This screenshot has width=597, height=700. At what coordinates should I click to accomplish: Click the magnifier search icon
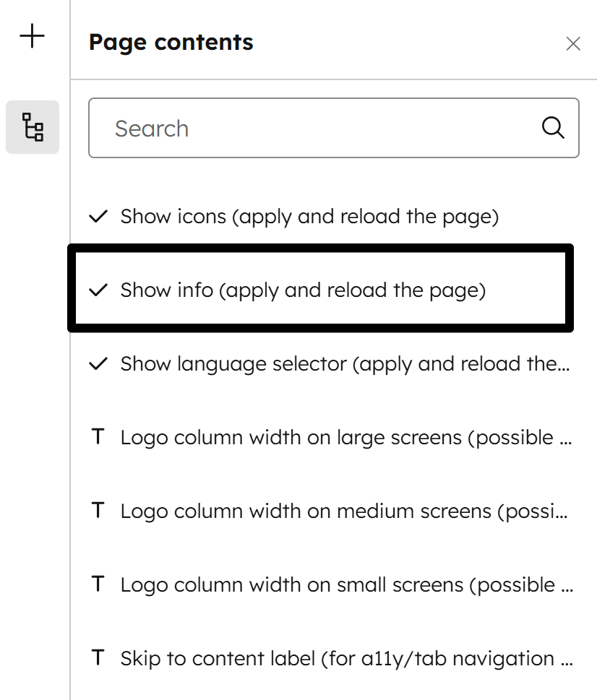point(553,128)
